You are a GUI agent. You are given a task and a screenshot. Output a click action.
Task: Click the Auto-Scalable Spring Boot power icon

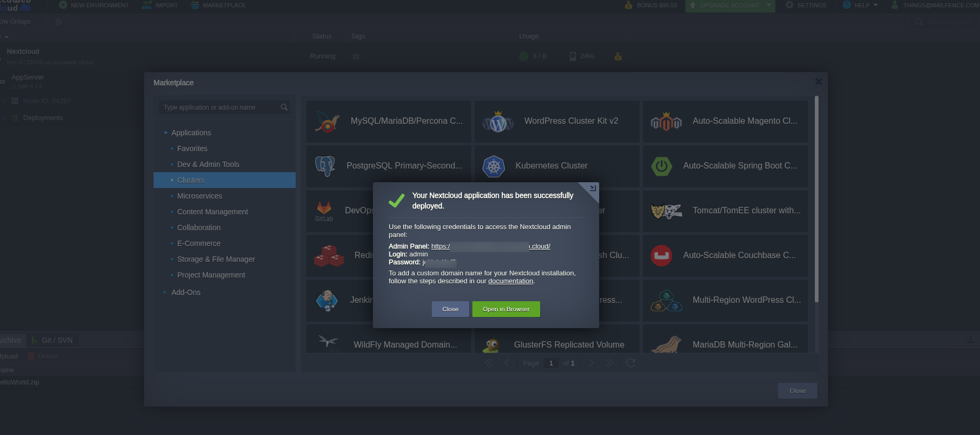(x=661, y=166)
